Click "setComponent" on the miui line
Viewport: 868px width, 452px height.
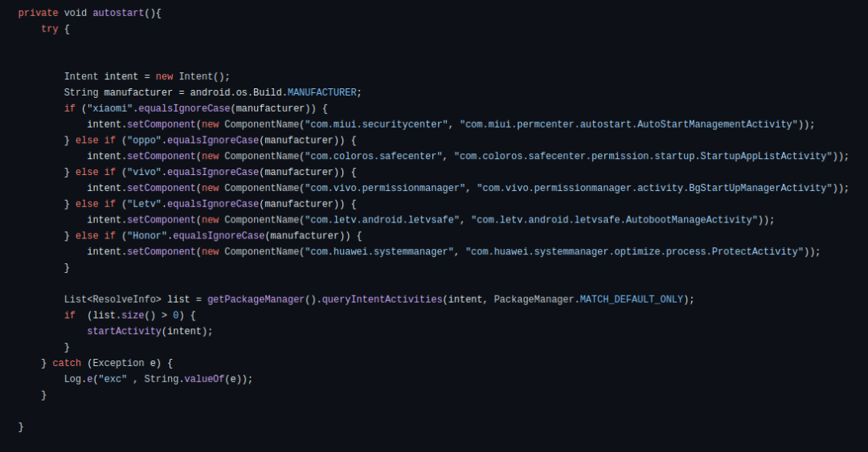coord(161,124)
